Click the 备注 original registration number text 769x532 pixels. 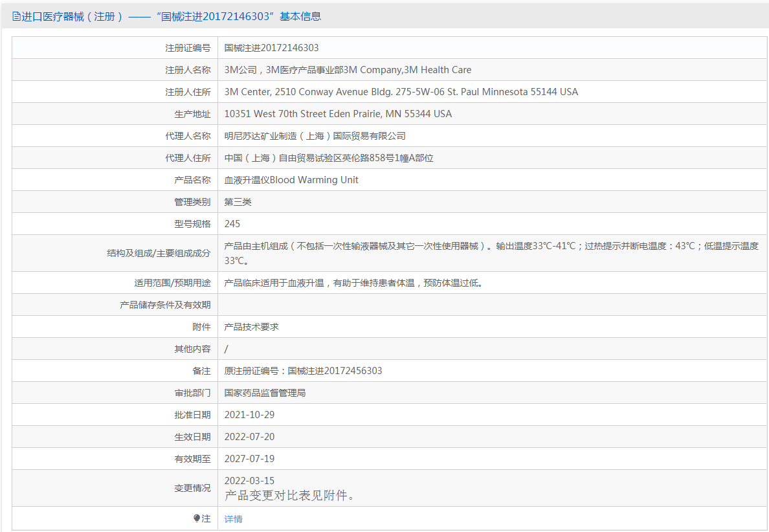[x=303, y=371]
